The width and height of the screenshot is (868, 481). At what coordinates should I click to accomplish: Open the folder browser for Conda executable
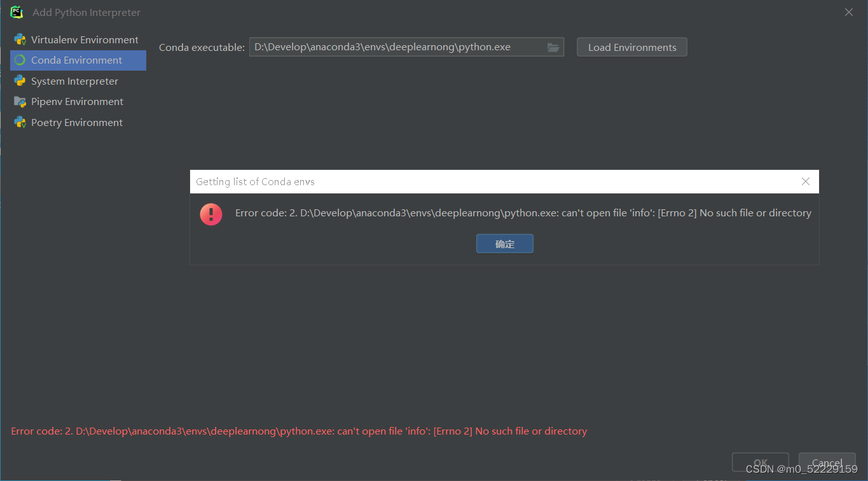click(553, 47)
